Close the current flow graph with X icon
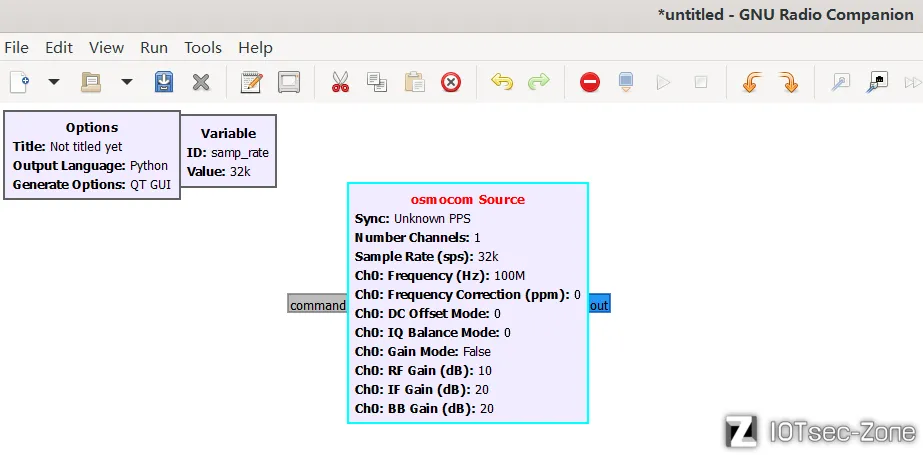Screen dimensions: 923x455 click(x=201, y=82)
